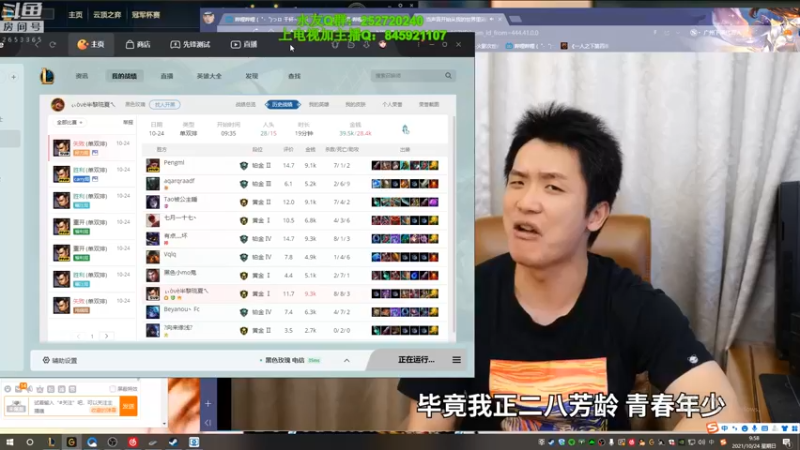This screenshot has width=800, height=450.
Task: Open the 商店 shop tab
Action: tap(138, 44)
